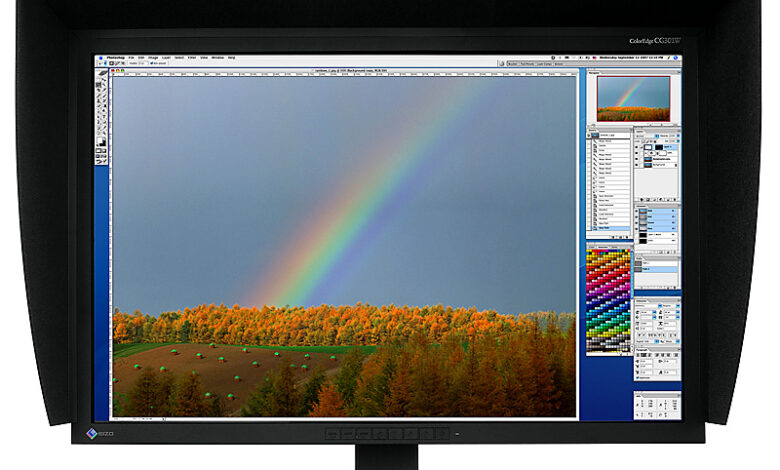
Task: Select the Crop tool in the toolbox
Action: point(98,90)
